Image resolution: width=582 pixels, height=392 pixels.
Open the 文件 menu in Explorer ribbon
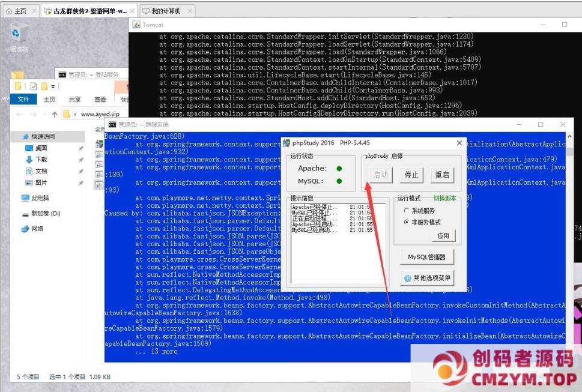coord(23,100)
